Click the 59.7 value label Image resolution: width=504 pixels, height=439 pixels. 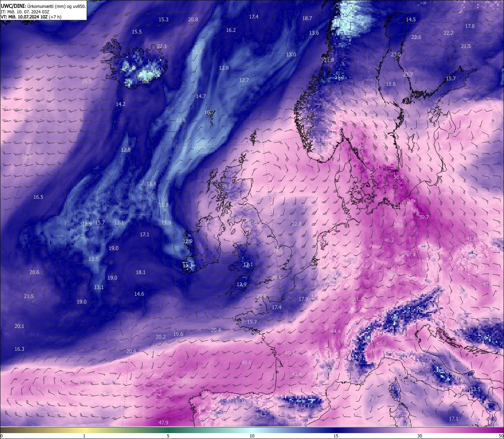coord(424,217)
